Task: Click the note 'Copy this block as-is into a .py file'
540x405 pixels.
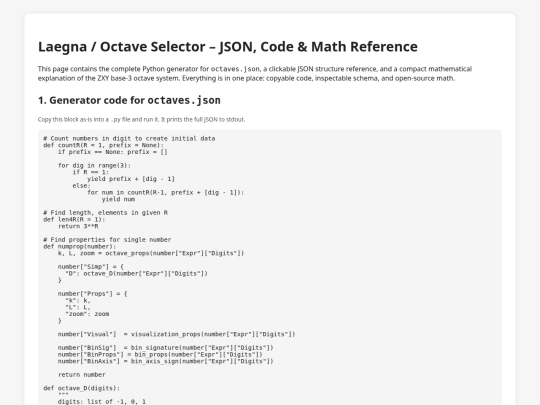Action: pyautogui.click(x=142, y=120)
